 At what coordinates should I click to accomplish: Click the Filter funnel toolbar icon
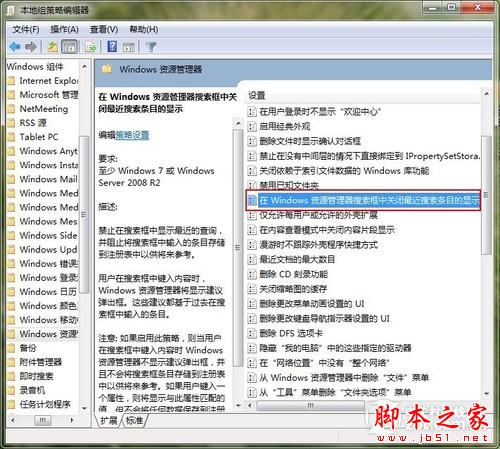[x=151, y=47]
